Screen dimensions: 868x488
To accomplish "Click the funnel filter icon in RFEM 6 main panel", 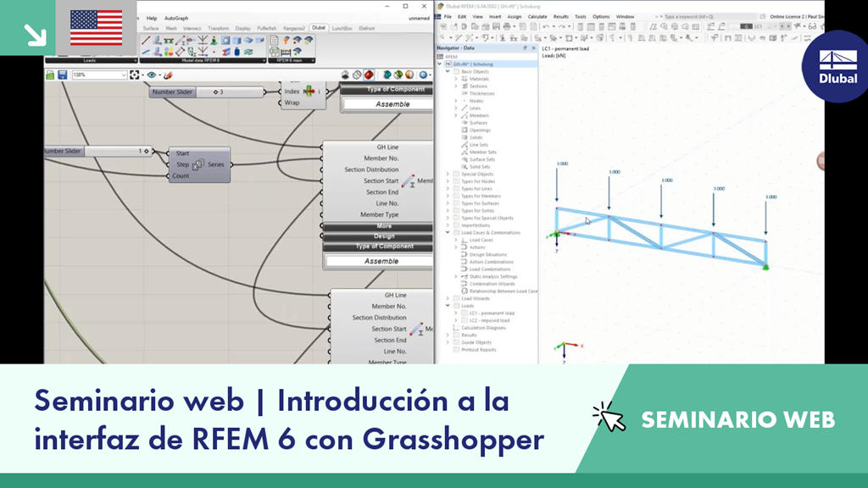I will point(286,40).
